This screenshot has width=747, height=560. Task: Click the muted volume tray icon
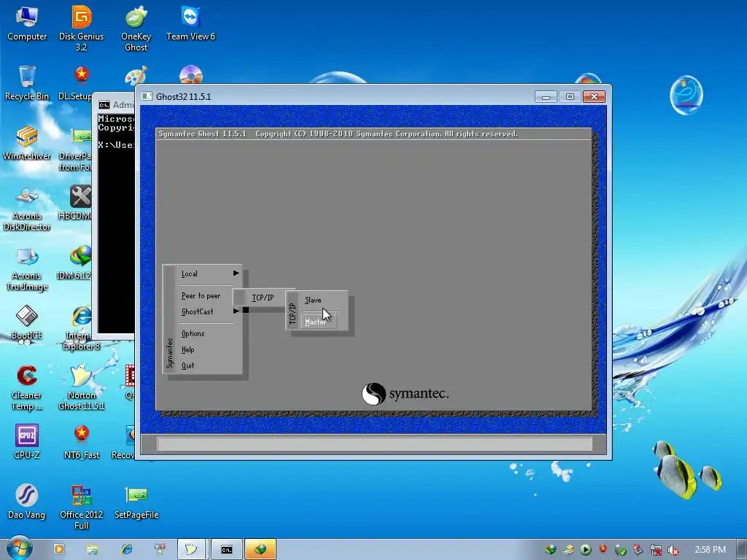click(673, 550)
